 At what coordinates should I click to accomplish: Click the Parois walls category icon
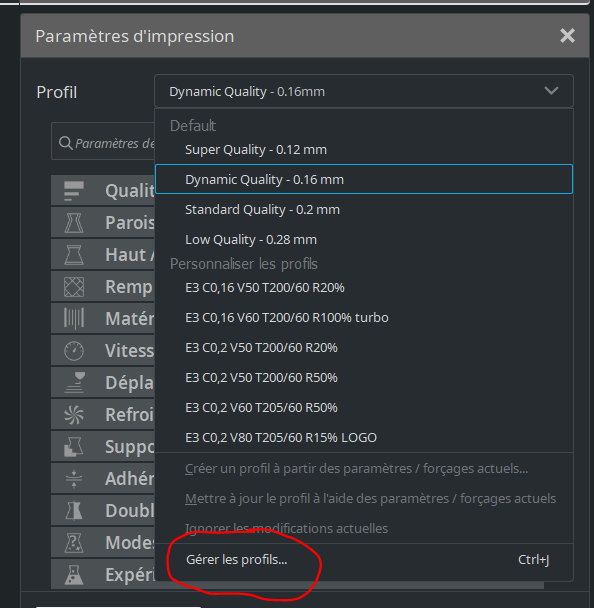pyautogui.click(x=74, y=223)
